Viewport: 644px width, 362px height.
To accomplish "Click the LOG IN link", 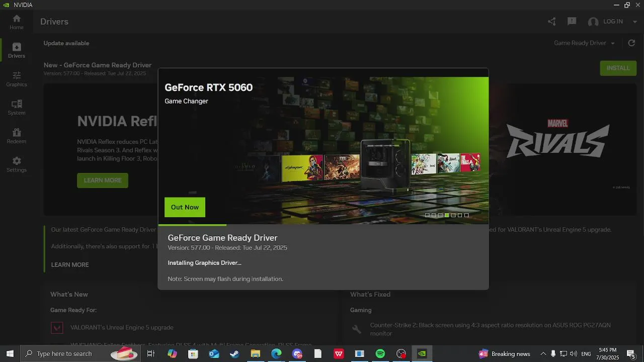I will 613,22.
